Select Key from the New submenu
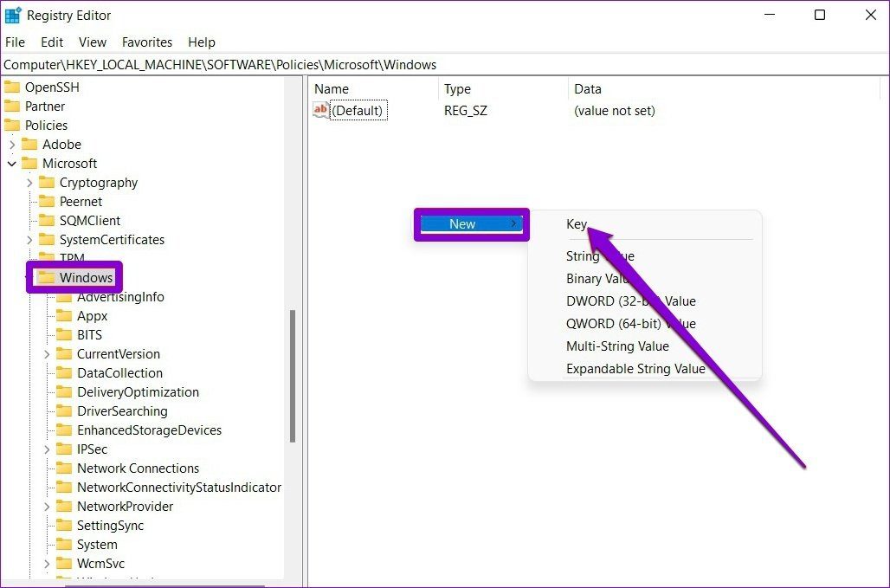The height and width of the screenshot is (588, 890). tap(576, 224)
